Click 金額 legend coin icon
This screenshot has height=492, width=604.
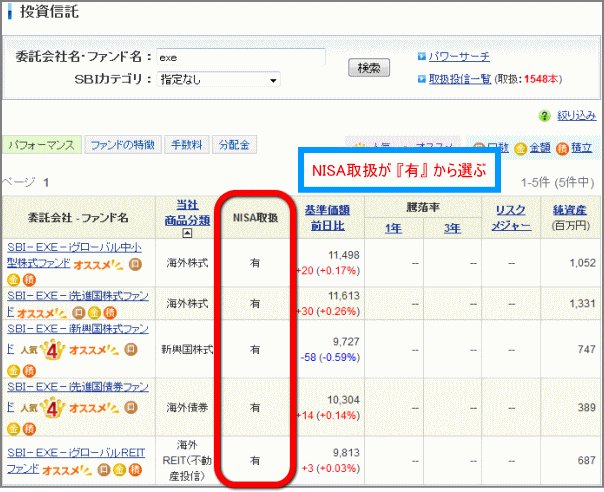click(x=521, y=148)
